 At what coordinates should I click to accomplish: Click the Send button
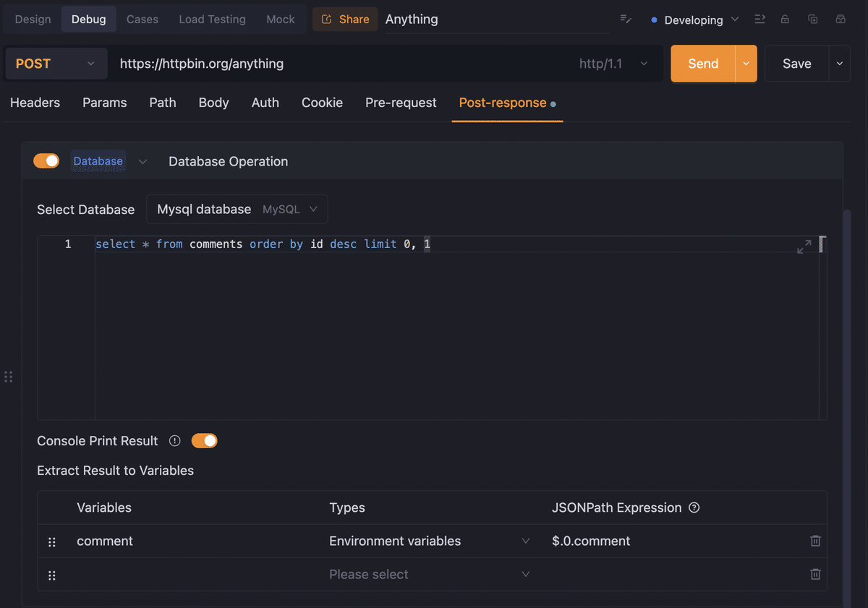(x=703, y=64)
